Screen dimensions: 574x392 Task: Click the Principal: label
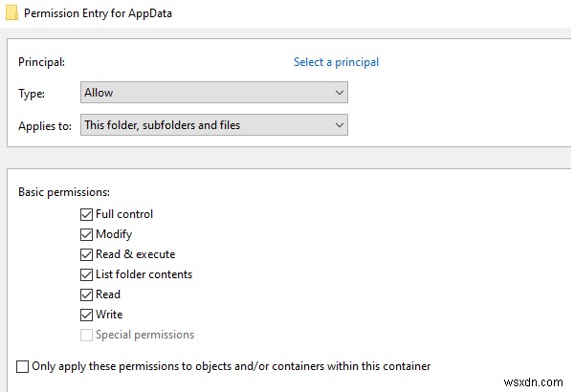[41, 62]
